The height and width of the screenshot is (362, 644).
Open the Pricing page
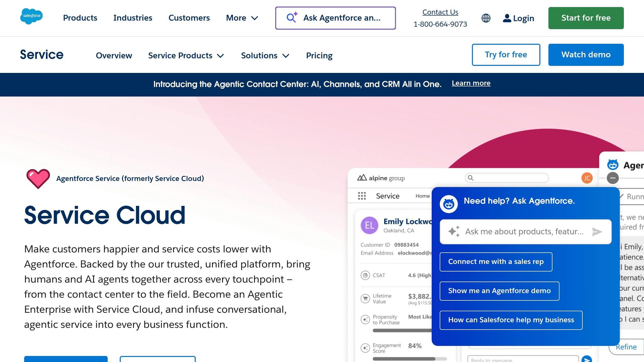(x=319, y=56)
